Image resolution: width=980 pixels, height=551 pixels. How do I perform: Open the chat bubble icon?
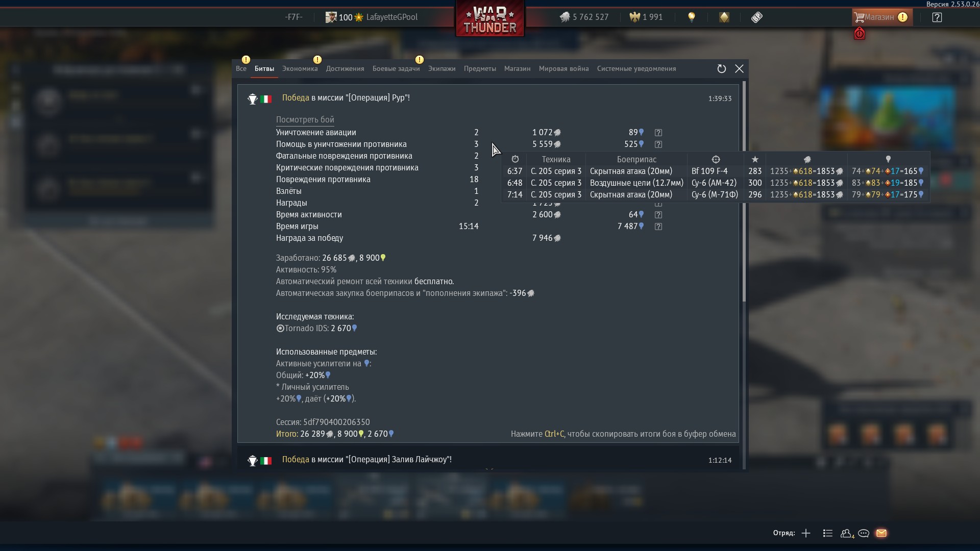[864, 533]
